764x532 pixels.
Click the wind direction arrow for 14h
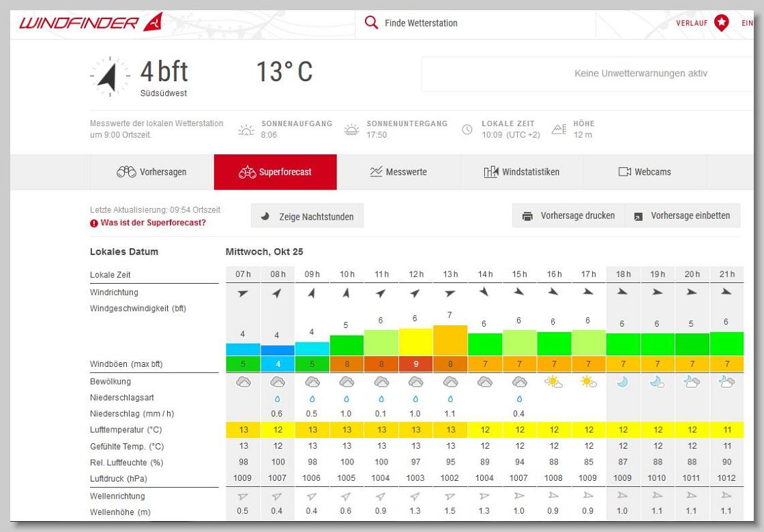pos(484,292)
